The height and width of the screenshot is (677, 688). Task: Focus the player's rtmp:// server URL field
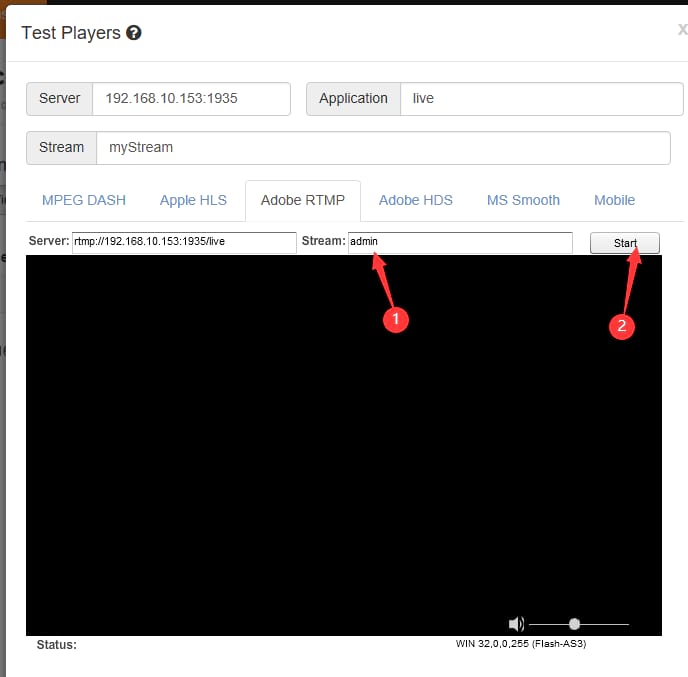[x=184, y=242]
